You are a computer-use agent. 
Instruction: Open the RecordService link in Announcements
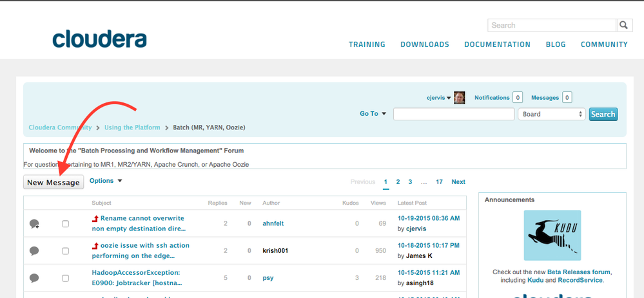[x=580, y=280]
